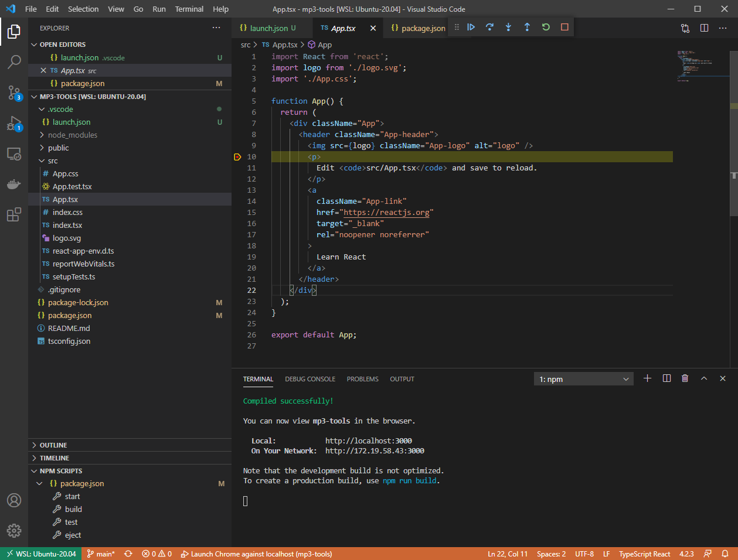This screenshot has height=560, width=738.
Task: Expand the node_modules folder
Action: click(x=73, y=135)
